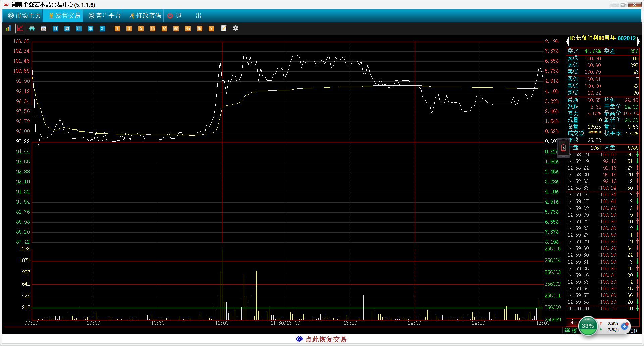Click the 14:00 time axis label
644x346 pixels.
(x=414, y=323)
